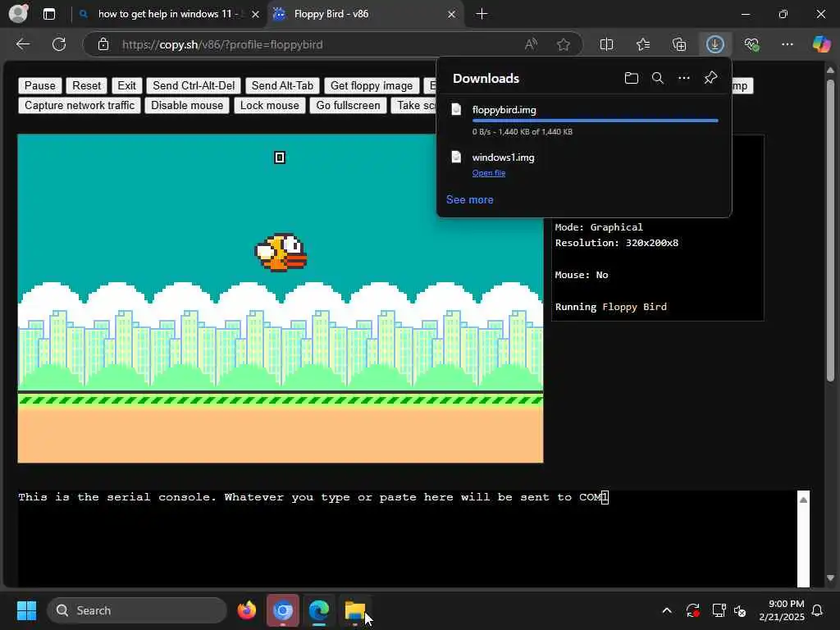Toggle split screen icon
The width and height of the screenshot is (840, 630).
pyautogui.click(x=606, y=44)
